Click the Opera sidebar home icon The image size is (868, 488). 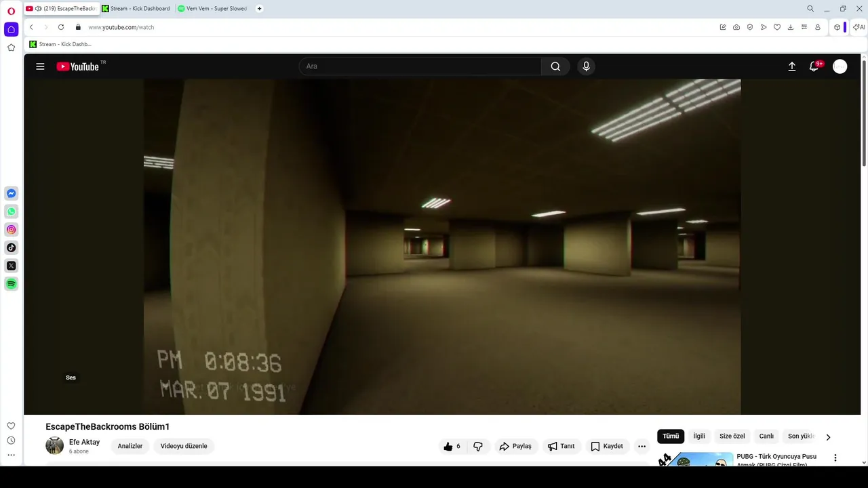(11, 29)
